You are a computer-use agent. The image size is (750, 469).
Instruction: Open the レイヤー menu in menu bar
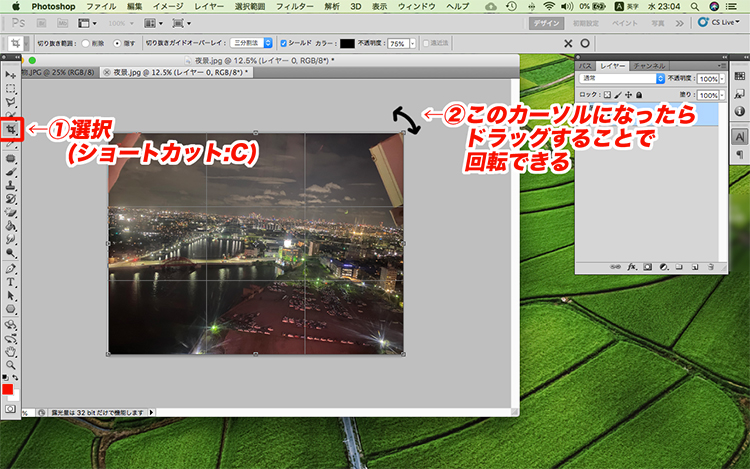point(209,6)
